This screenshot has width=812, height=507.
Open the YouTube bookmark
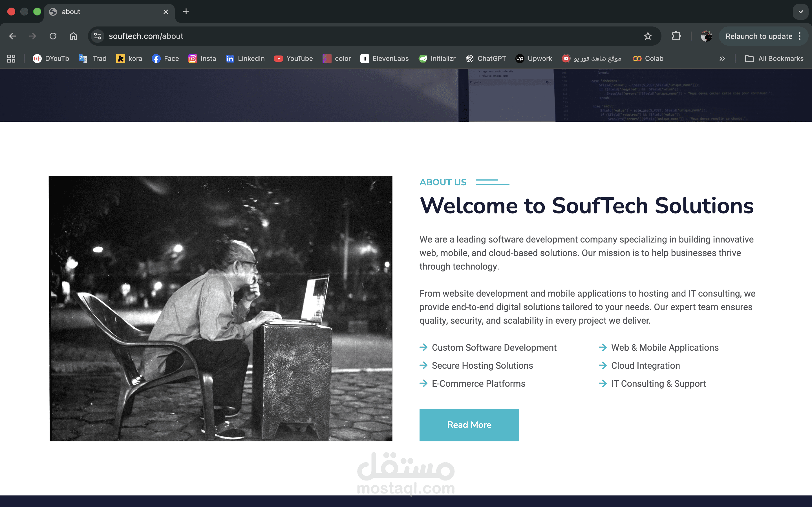click(294, 59)
